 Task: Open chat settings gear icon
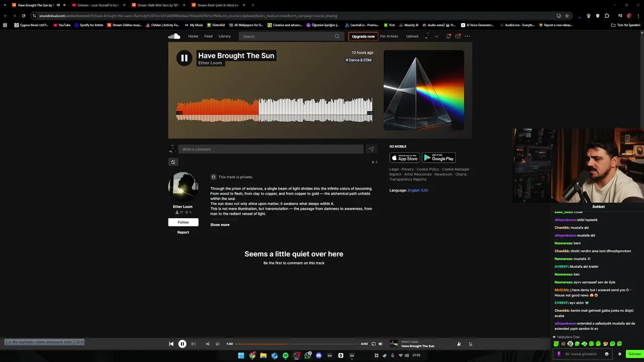tap(620, 354)
